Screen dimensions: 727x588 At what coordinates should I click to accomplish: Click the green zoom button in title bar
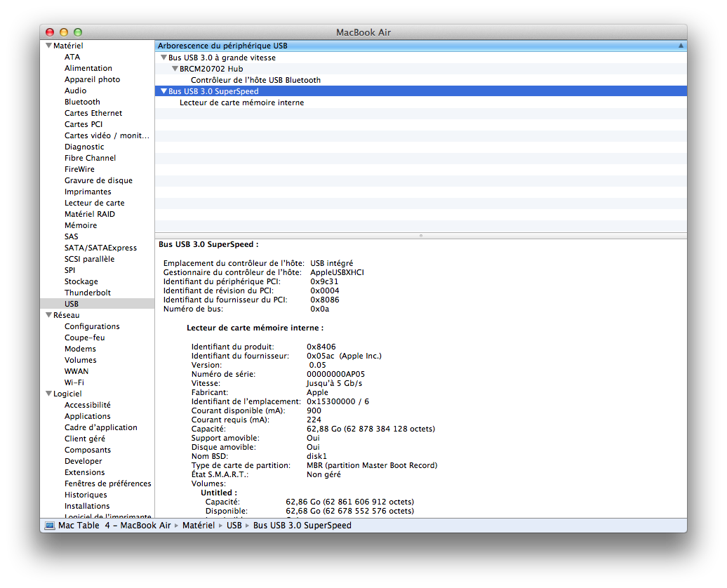(x=78, y=32)
